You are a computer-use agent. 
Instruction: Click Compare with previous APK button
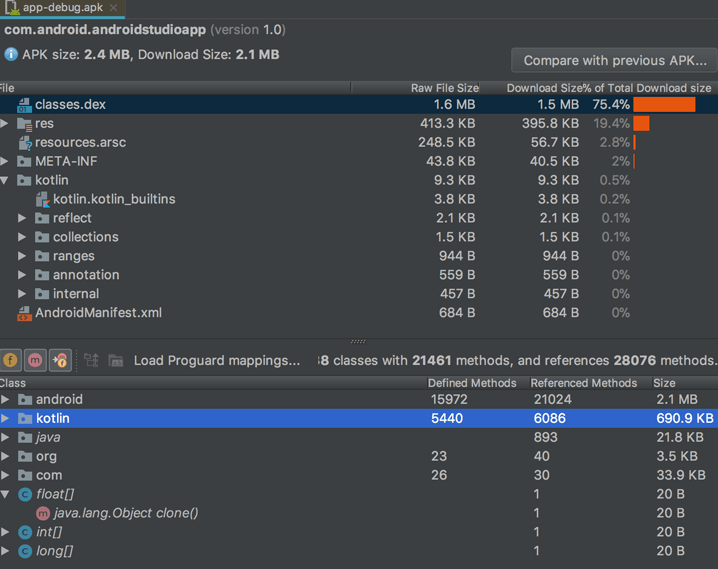tap(615, 60)
